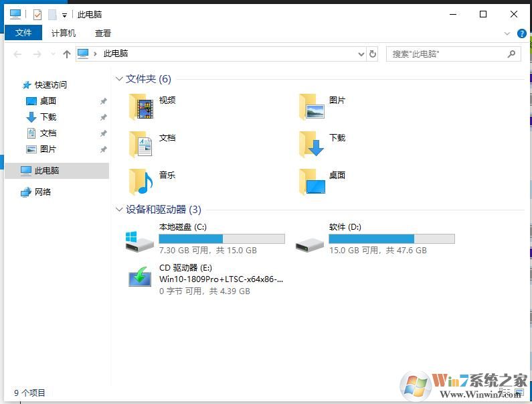Screen dimensions: 532x404
Task: Click the 文档 icon in quick access sidebar
Action: 31,133
